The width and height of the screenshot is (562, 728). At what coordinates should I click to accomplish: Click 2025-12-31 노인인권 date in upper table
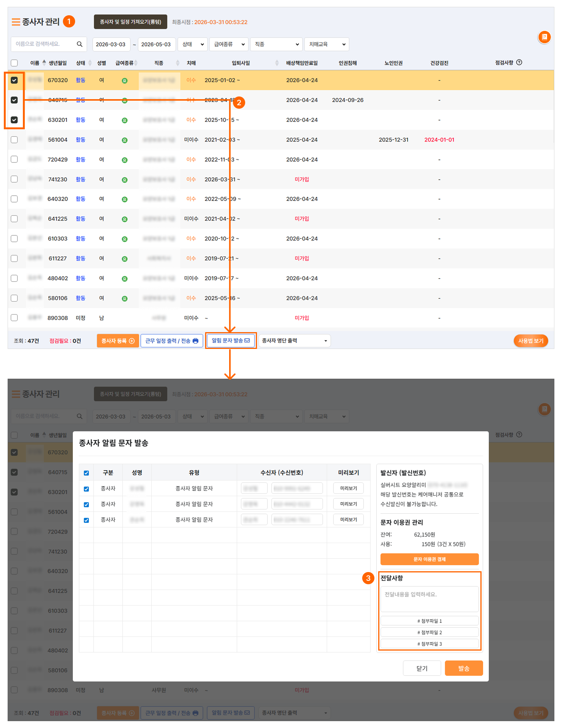tap(393, 140)
